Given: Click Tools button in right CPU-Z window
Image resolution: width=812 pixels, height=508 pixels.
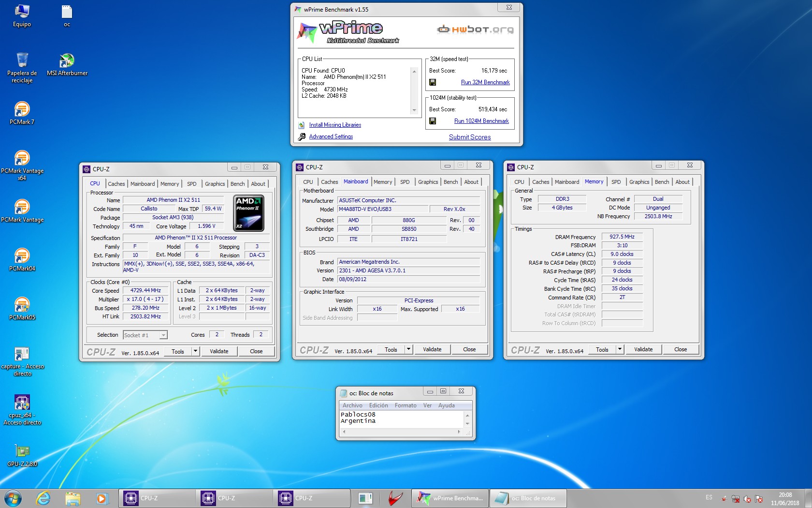Looking at the screenshot, I should [x=602, y=349].
